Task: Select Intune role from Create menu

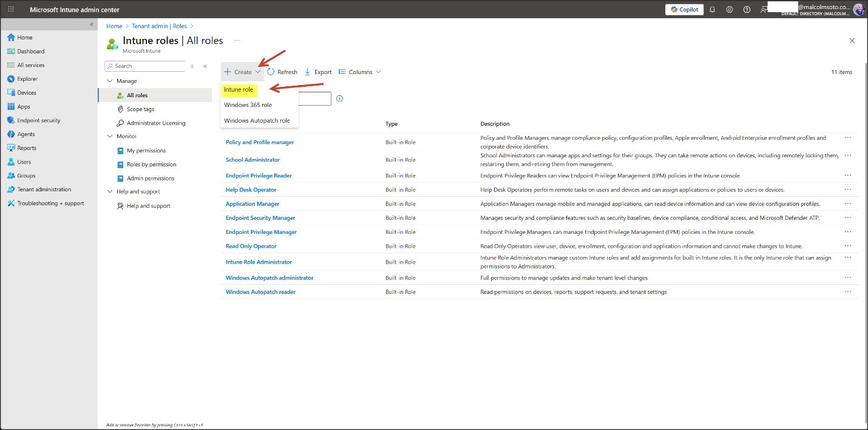Action: 239,90
